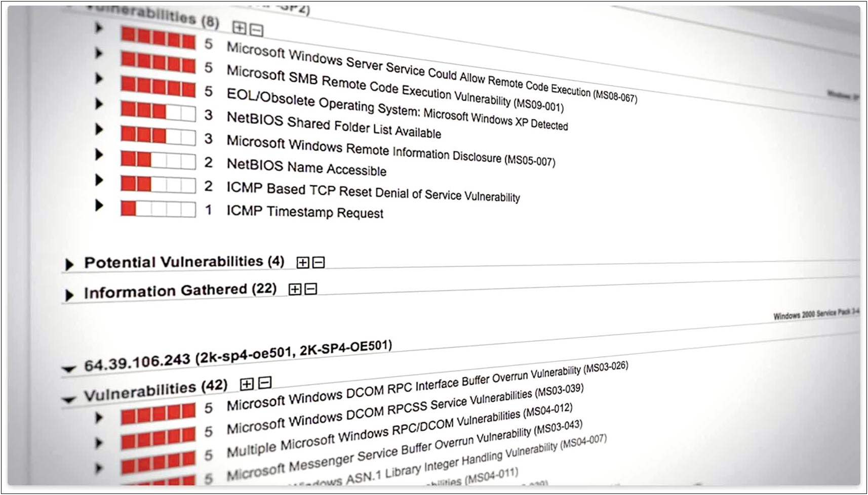Open EOL/Obsolete Operating System Windows XP entry
This screenshot has height=495, width=868.
397,109
